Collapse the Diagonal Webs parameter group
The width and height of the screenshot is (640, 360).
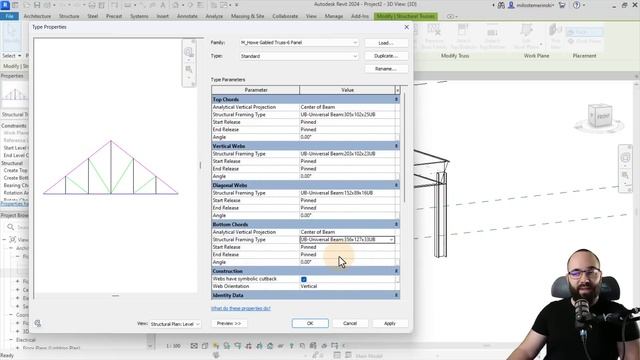coord(396,185)
